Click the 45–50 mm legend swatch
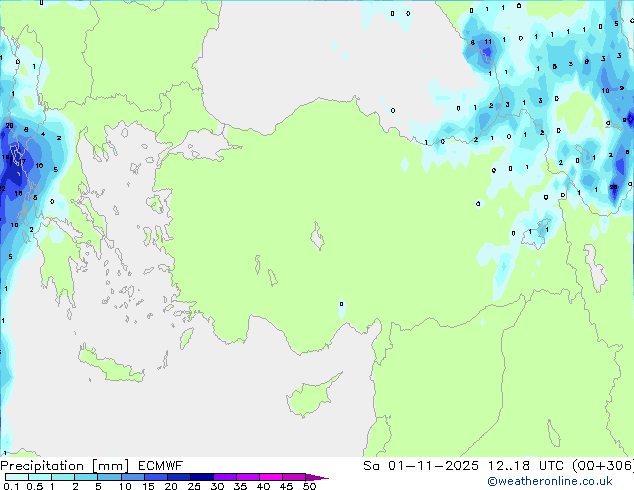634x490 pixels. (294, 477)
